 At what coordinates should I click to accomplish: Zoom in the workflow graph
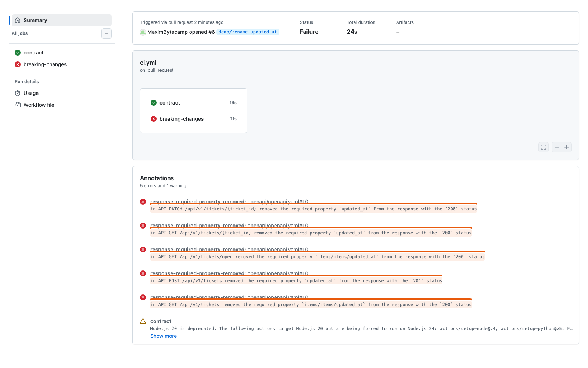coord(567,147)
